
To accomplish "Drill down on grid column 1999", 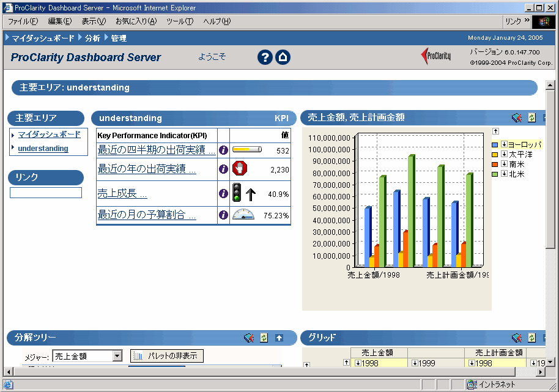I will pyautogui.click(x=415, y=363).
